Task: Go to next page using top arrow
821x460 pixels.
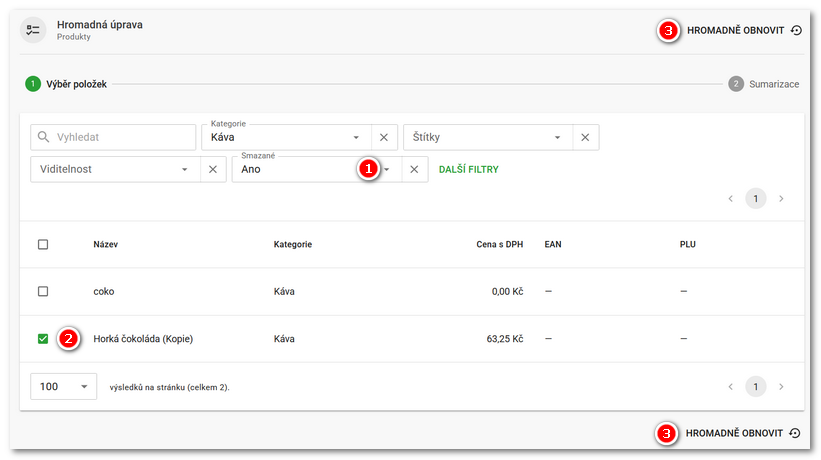Action: point(781,199)
